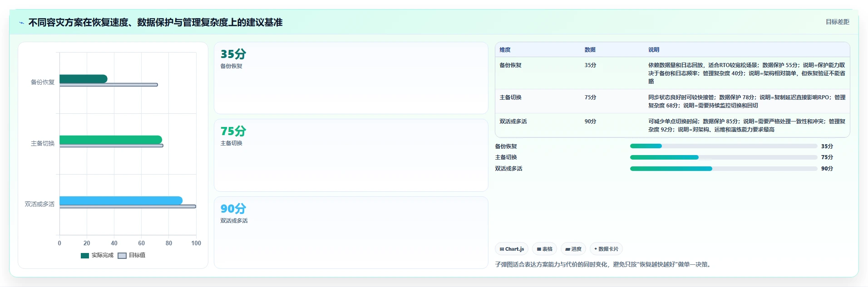Click the 数据 table column header

click(x=590, y=50)
